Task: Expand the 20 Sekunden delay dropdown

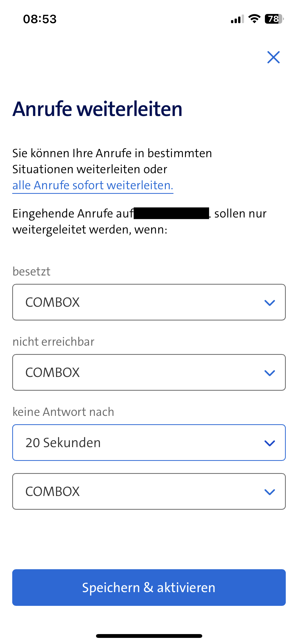Action: 149,443
